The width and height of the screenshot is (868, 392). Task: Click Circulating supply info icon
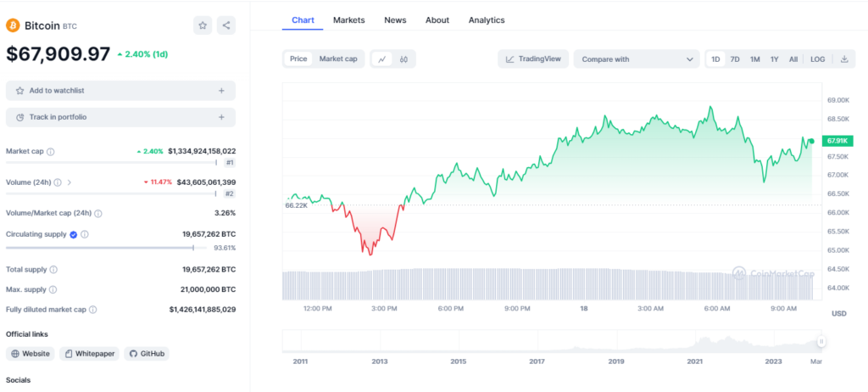coord(84,234)
